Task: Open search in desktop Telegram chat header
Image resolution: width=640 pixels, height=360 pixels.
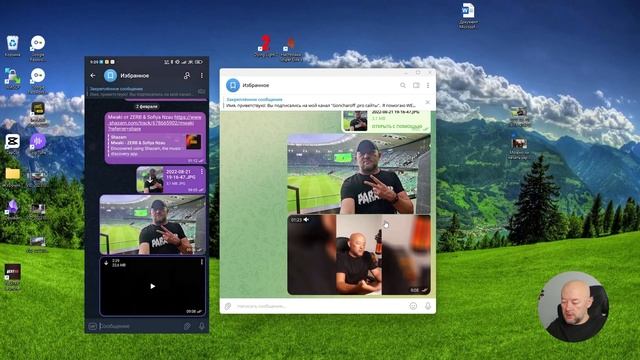Action: point(403,85)
